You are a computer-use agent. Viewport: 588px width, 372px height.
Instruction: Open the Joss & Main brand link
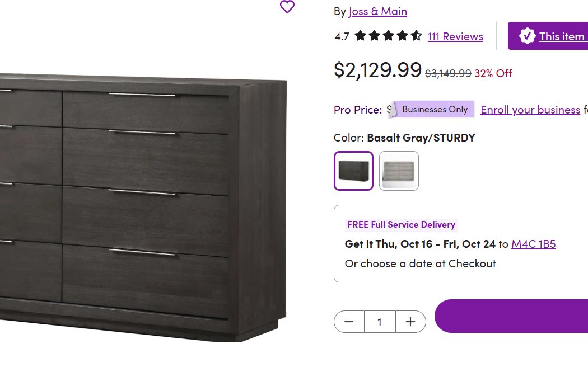pyautogui.click(x=377, y=11)
